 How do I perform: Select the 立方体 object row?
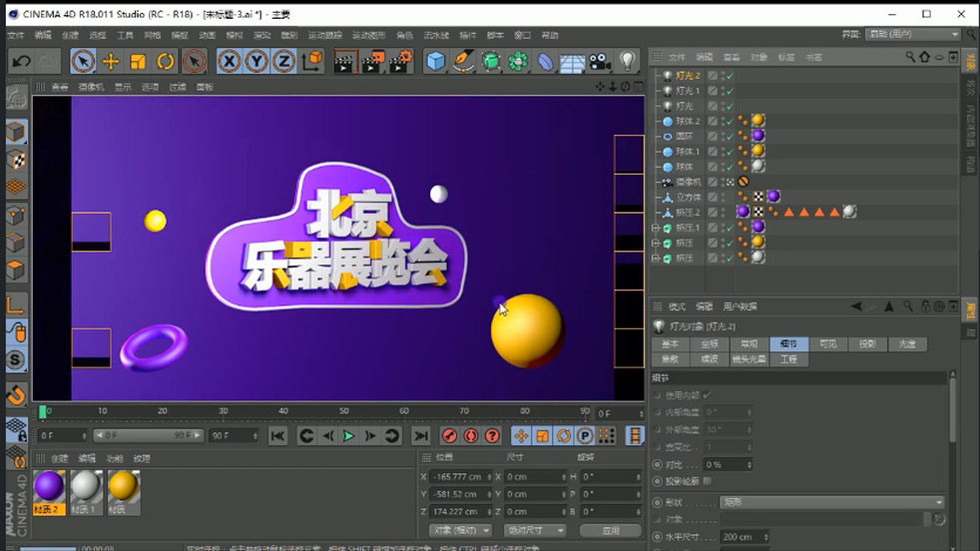click(689, 197)
